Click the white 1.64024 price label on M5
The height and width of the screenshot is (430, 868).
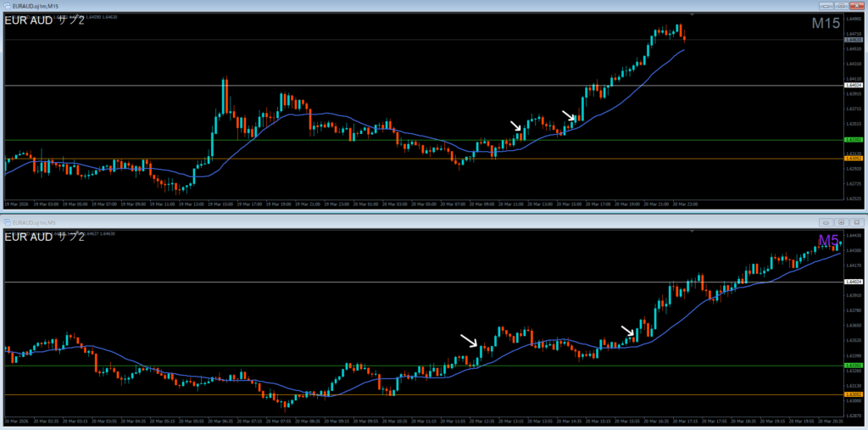(x=854, y=282)
